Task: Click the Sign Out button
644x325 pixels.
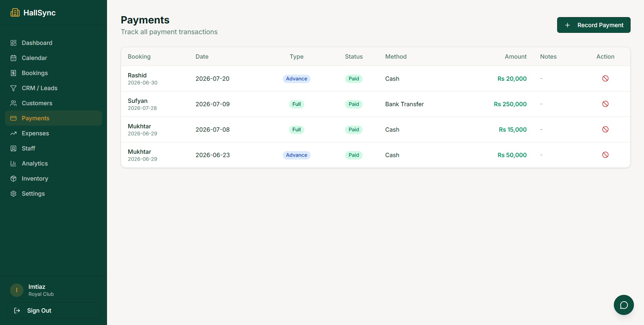Action: [54, 311]
